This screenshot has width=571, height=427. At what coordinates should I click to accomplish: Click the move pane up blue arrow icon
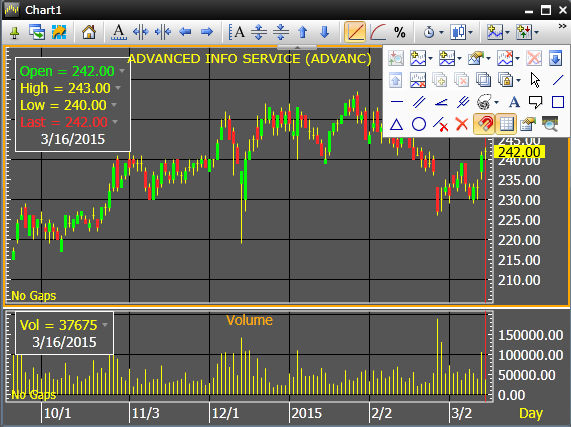coord(395,80)
